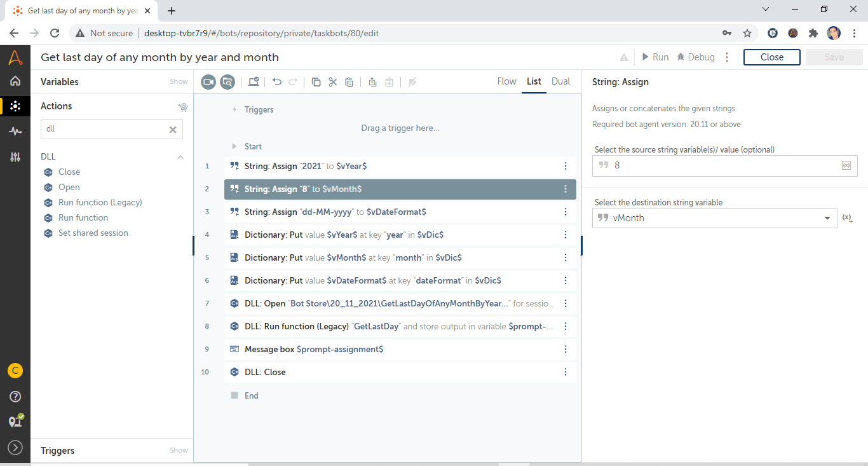Open the vMonth destination variable dropdown

pyautogui.click(x=827, y=218)
